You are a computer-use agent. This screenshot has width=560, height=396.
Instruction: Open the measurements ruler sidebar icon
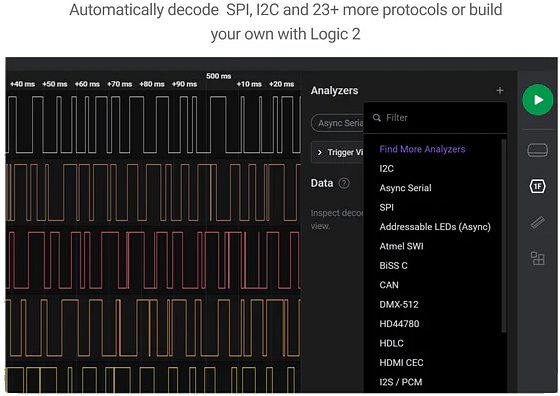[x=538, y=222]
